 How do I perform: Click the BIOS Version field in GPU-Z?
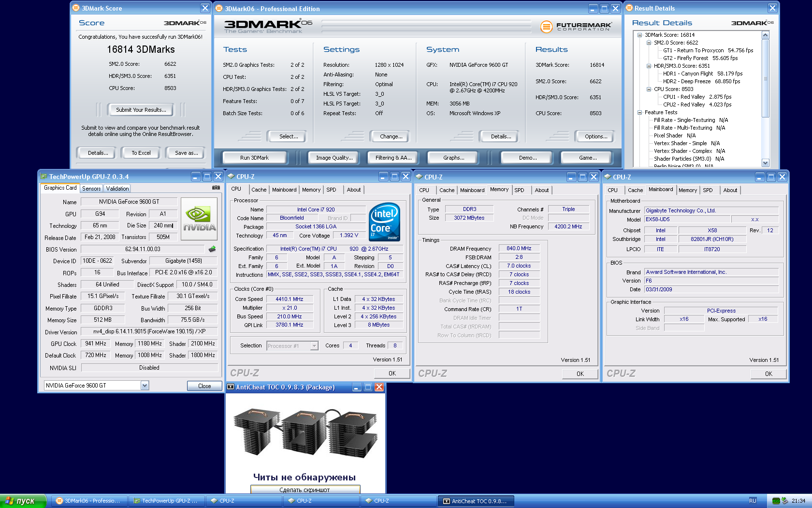[143, 249]
